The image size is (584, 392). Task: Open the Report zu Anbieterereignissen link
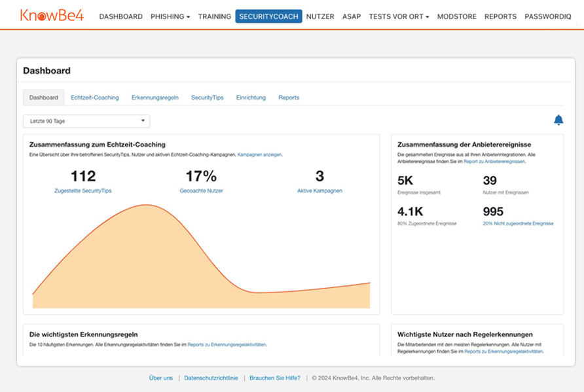pos(494,162)
